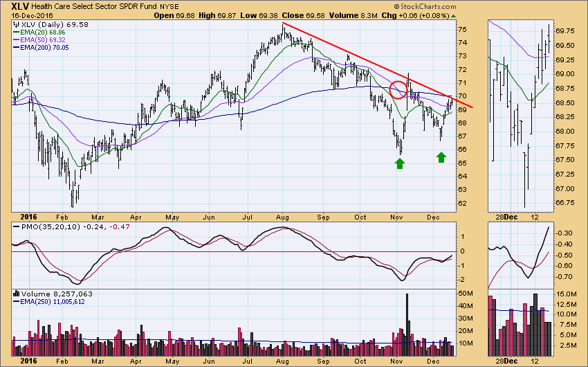Image resolution: width=588 pixels, height=367 pixels.
Task: Click the 15.0M label on zoomed volume axis
Action: [x=566, y=294]
